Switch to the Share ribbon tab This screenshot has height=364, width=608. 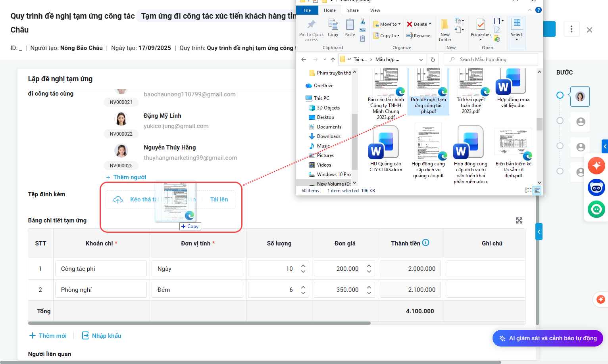pyautogui.click(x=352, y=10)
